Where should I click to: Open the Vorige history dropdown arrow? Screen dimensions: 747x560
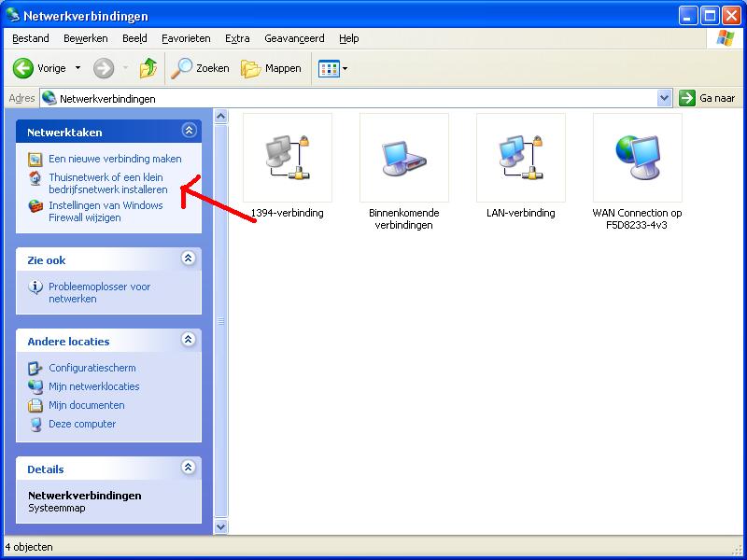(78, 68)
